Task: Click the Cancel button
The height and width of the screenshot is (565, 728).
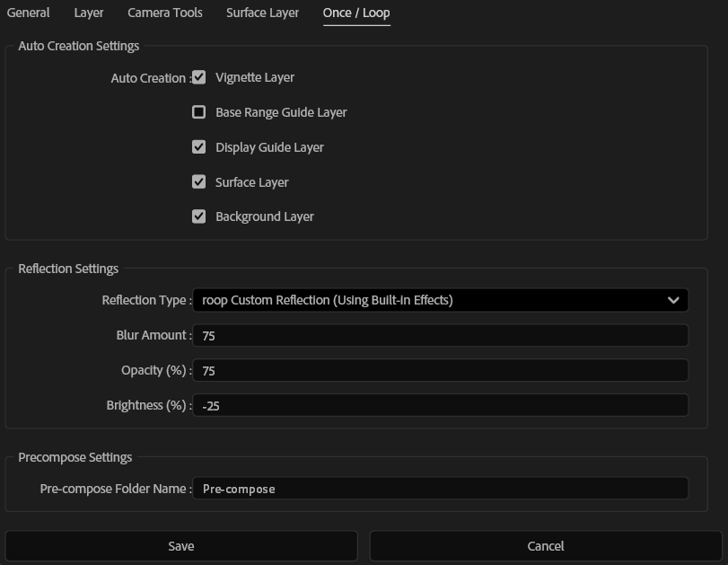Action: pyautogui.click(x=544, y=545)
